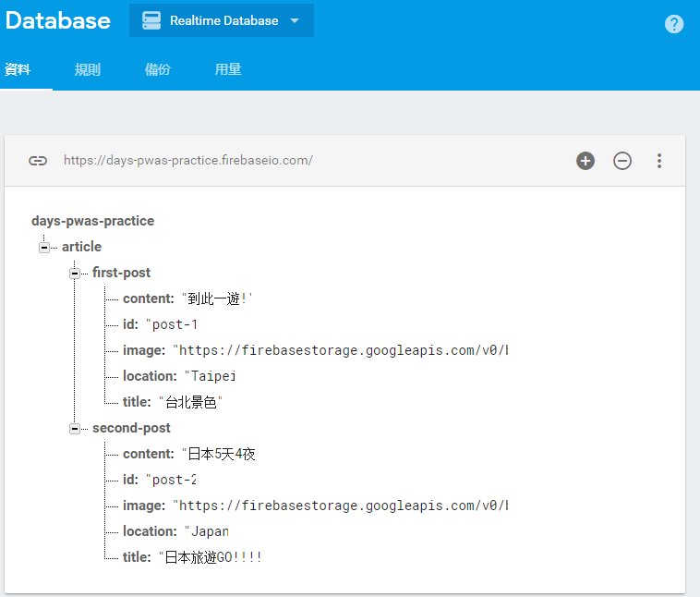Click the Database heading
The height and width of the screenshot is (597, 700).
point(58,20)
